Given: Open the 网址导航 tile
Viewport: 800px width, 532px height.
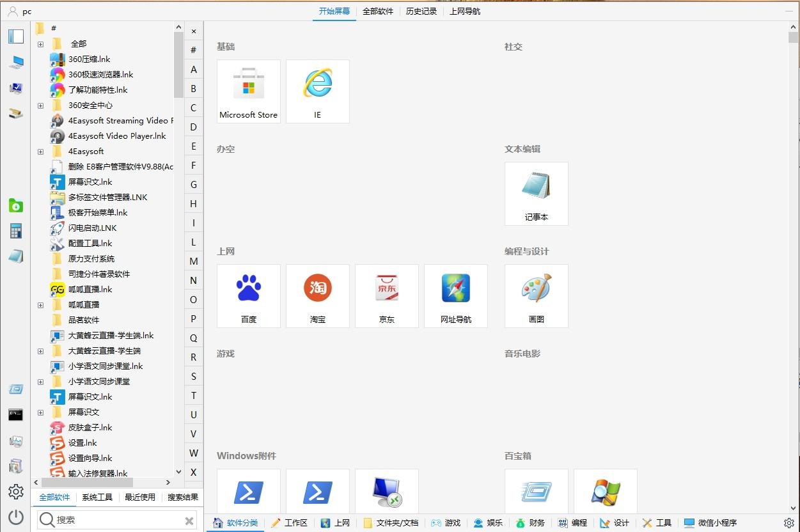Looking at the screenshot, I should click(456, 296).
